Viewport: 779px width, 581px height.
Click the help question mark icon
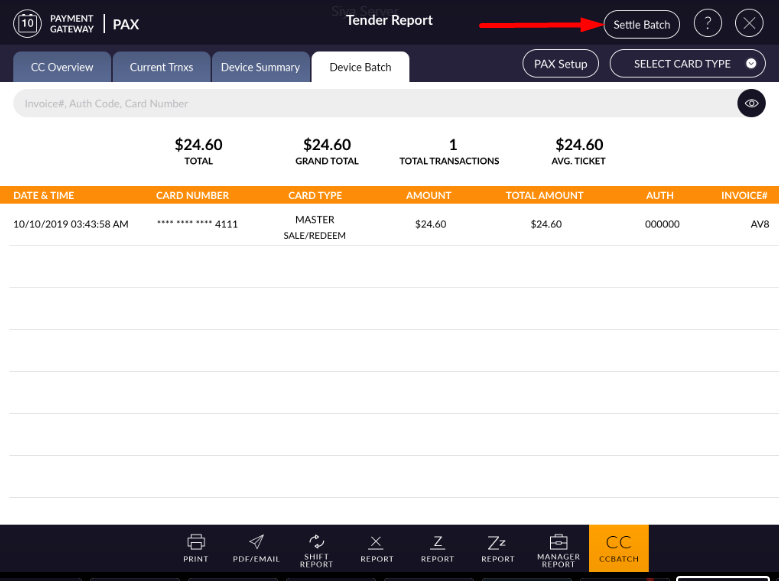click(708, 24)
